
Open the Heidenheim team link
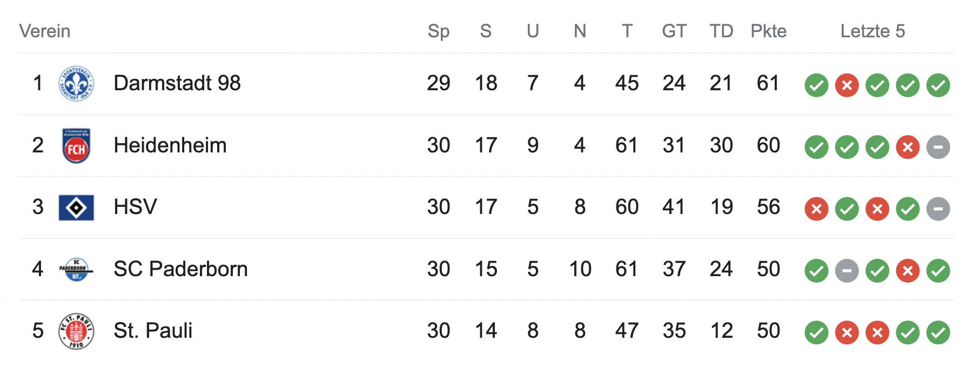click(x=170, y=145)
